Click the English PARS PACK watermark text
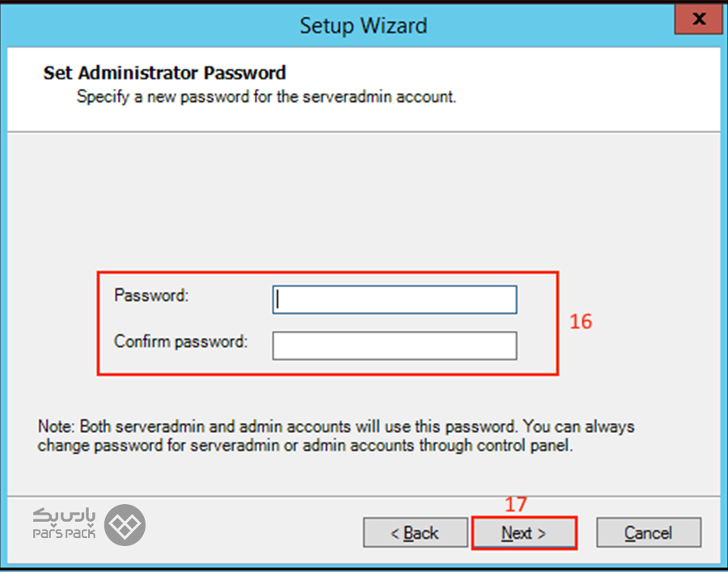The image size is (728, 572). point(64,534)
